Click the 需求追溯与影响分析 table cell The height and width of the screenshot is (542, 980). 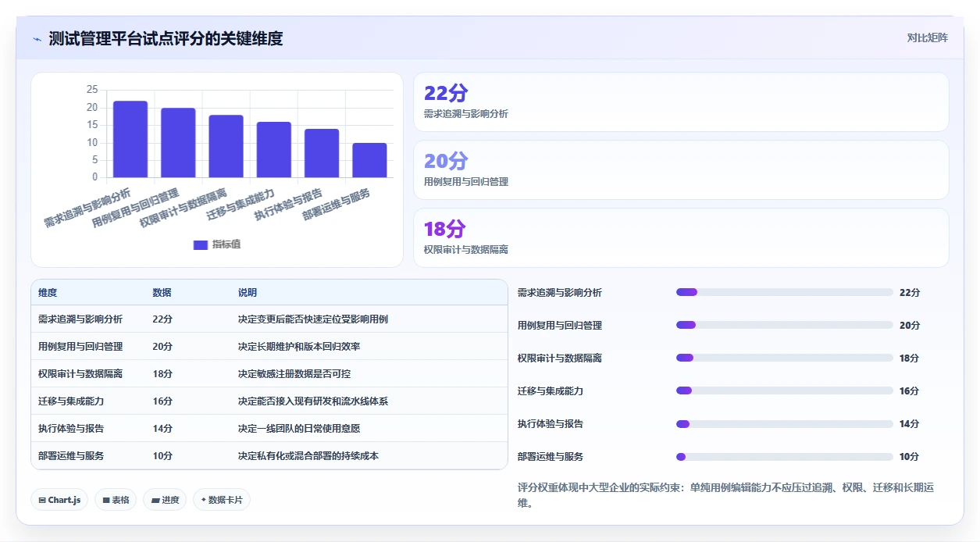tap(80, 319)
